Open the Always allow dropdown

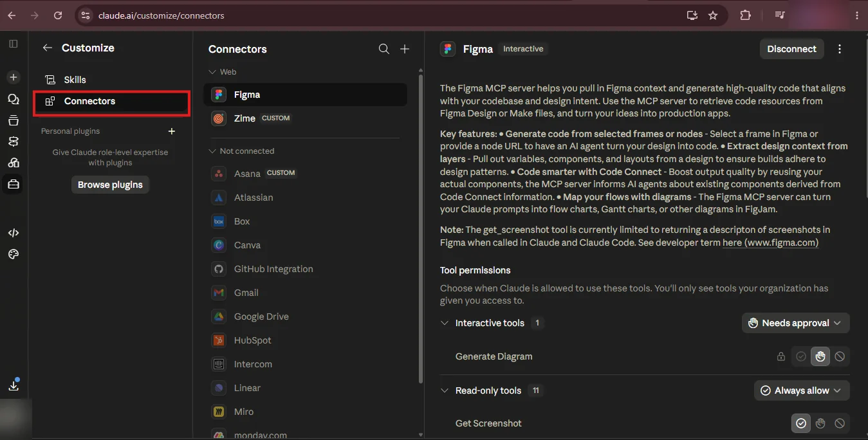pos(802,390)
